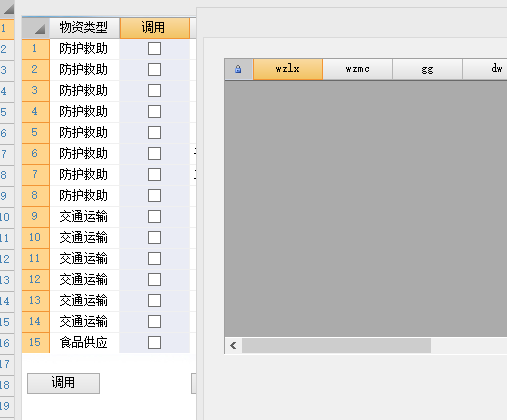Image resolution: width=507 pixels, height=420 pixels.
Task: Check the 调用 box for 食品供应 row 15
Action: coord(154,343)
